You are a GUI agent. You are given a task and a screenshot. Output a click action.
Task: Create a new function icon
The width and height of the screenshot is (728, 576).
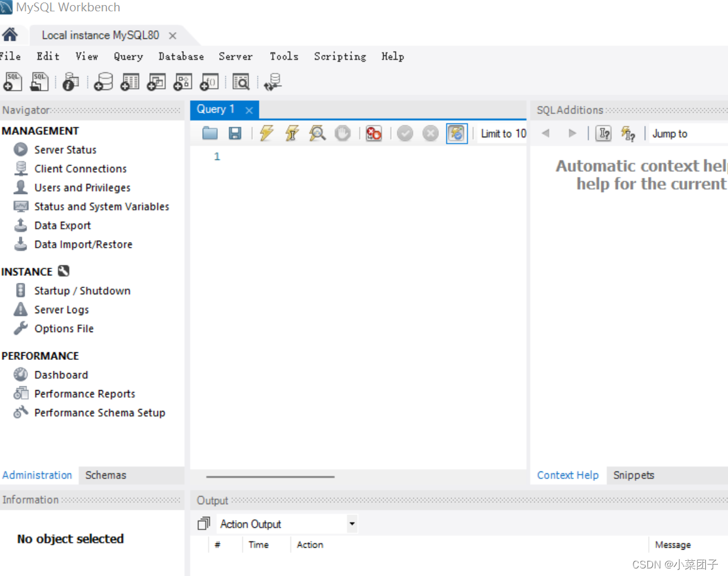(x=209, y=82)
